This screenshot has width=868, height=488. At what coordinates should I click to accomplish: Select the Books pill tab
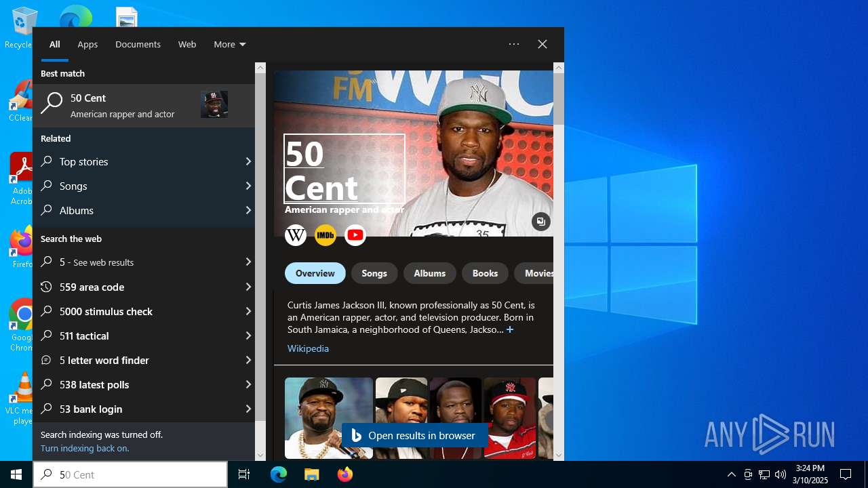pyautogui.click(x=485, y=273)
